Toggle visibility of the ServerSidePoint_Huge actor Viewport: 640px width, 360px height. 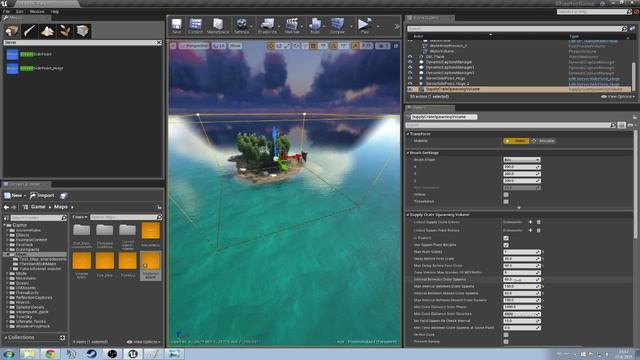tap(410, 78)
